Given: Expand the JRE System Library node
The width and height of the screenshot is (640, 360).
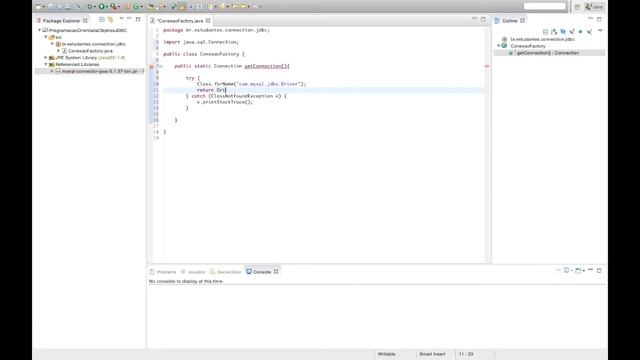Looking at the screenshot, I should pos(46,58).
